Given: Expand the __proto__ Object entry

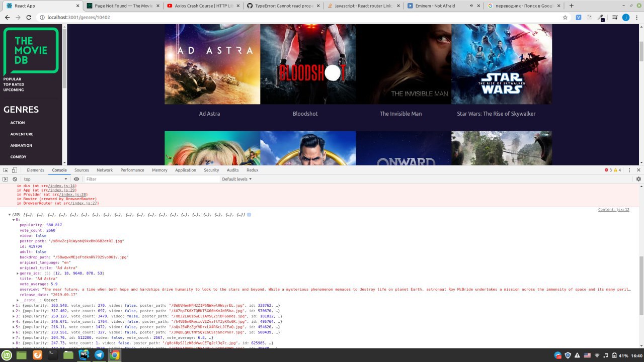Looking at the screenshot, I should point(18,300).
